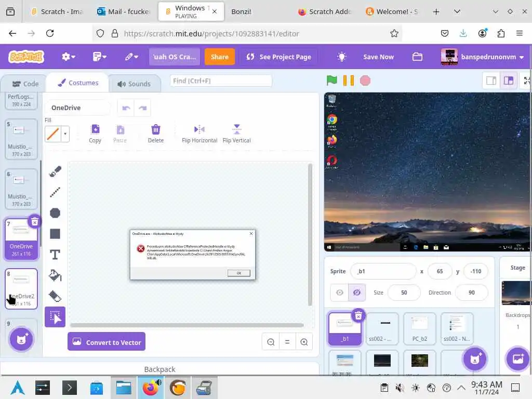The width and height of the screenshot is (532, 399).
Task: Switch to small stage layout
Action: tap(491, 81)
